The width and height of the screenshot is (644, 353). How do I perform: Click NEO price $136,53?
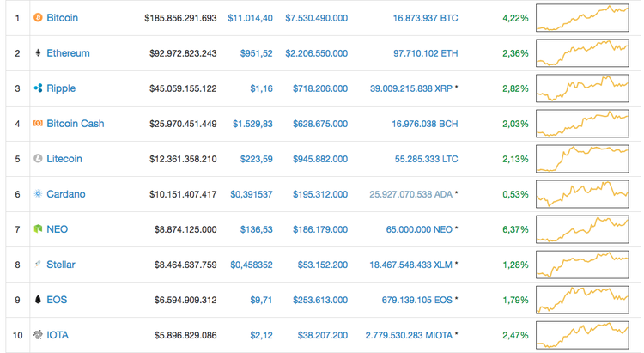pyautogui.click(x=256, y=229)
